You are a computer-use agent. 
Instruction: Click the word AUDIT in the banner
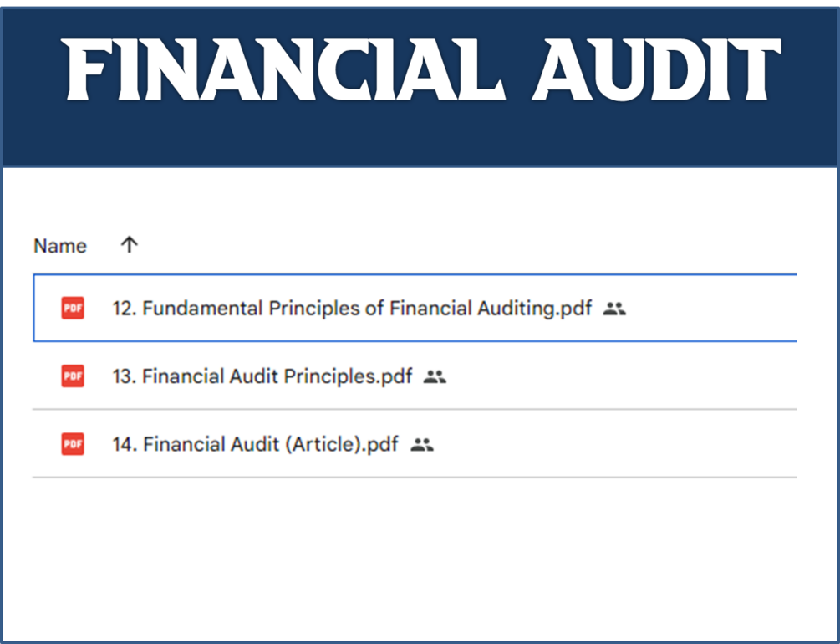tap(656, 70)
